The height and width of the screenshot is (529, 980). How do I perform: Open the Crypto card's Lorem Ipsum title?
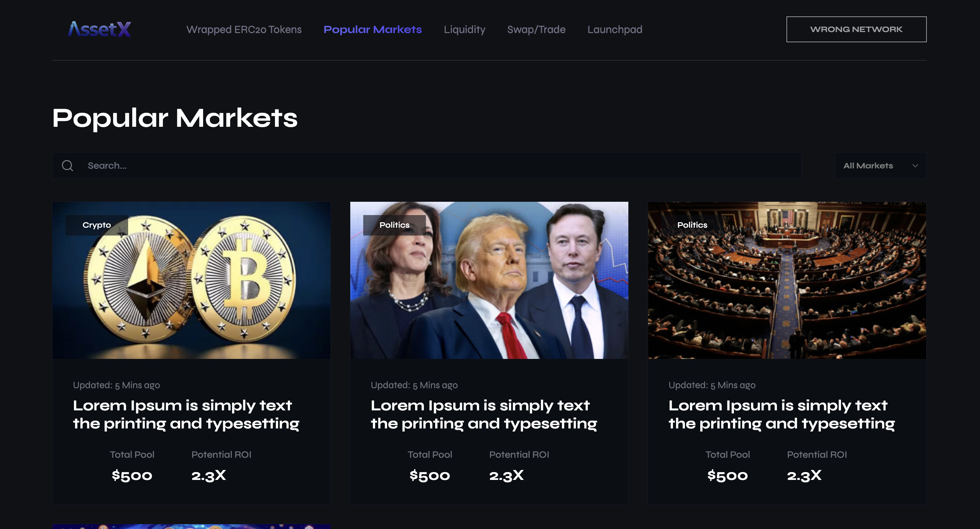coord(186,414)
